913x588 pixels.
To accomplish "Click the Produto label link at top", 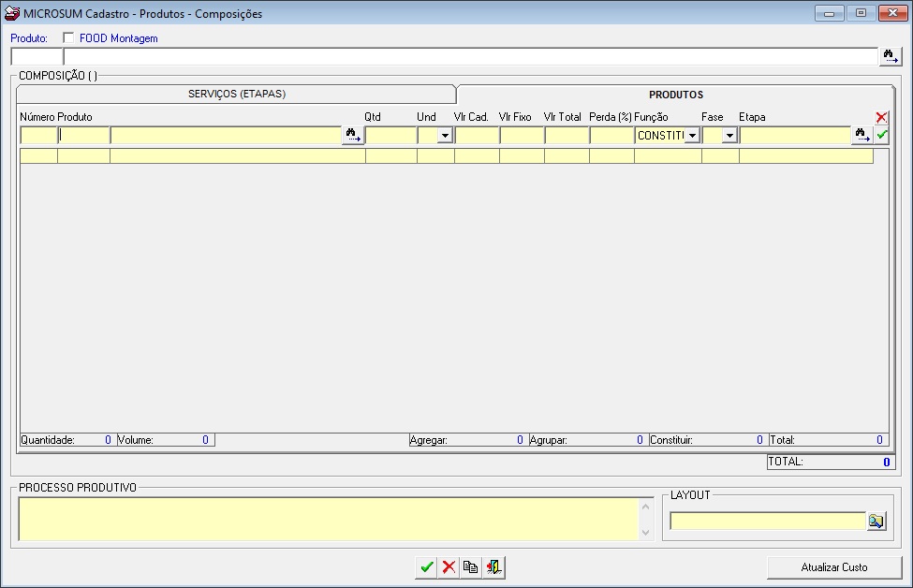I will click(x=28, y=38).
